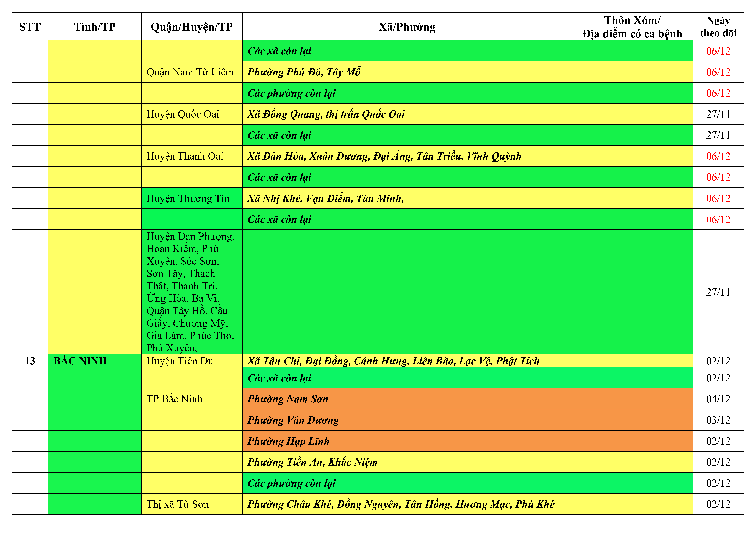
Task: Click the Xã/Phường column header
Action: pos(407,27)
